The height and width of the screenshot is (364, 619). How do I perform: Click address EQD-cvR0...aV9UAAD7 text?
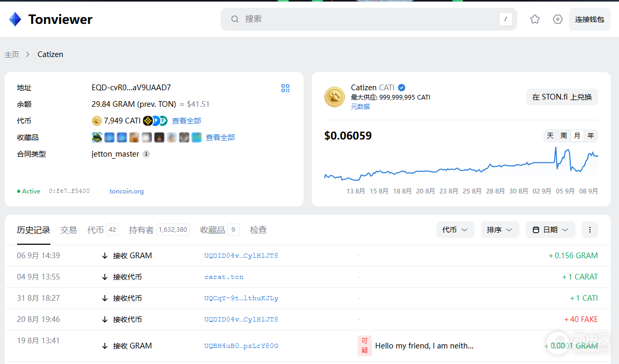[131, 88]
